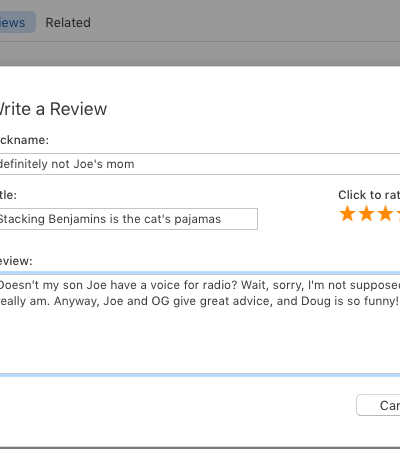
Task: Click the Cancel button
Action: coord(378,405)
